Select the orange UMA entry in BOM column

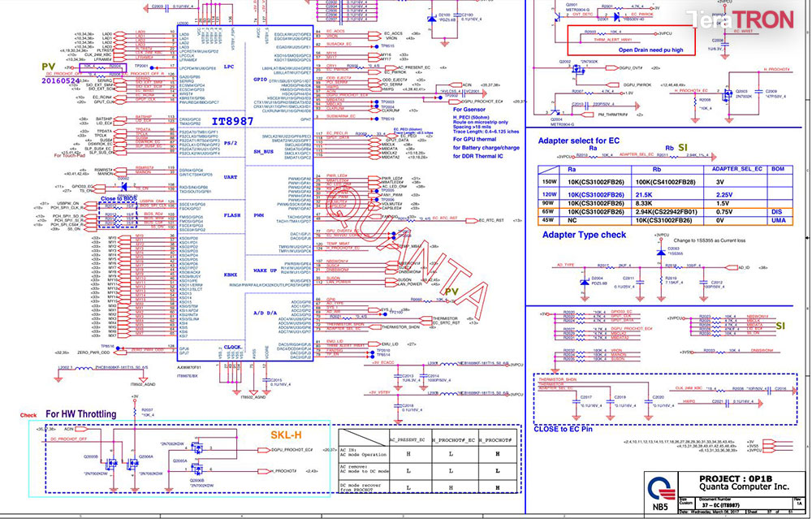point(779,220)
